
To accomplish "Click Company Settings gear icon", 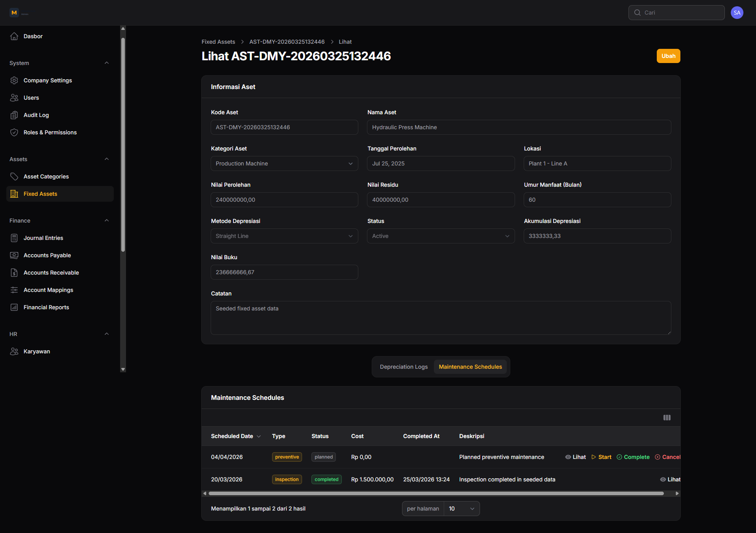I will [x=14, y=80].
